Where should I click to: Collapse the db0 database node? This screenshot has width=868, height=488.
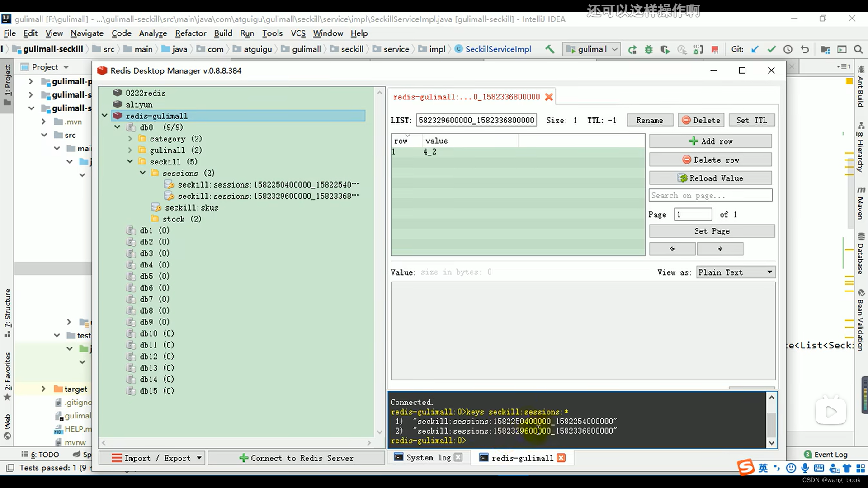(118, 127)
